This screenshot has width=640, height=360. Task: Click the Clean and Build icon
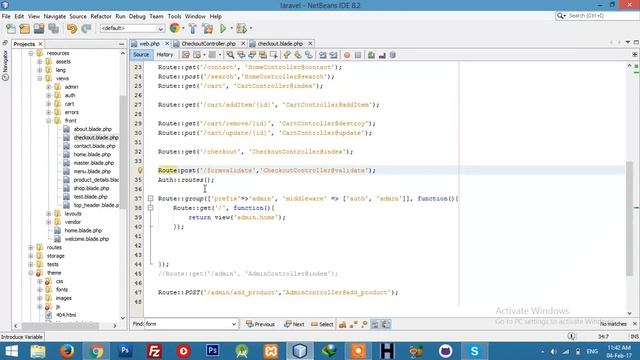click(208, 28)
